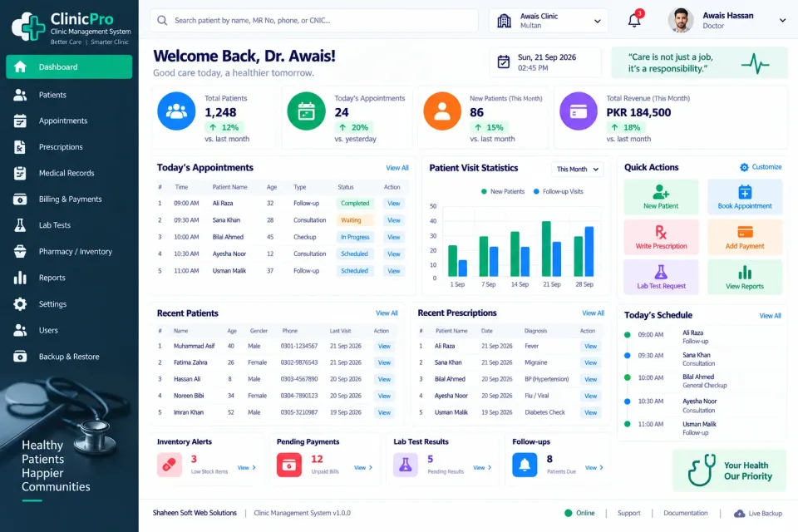Click the New Patient quick action
This screenshot has height=532, width=798.
tap(661, 197)
